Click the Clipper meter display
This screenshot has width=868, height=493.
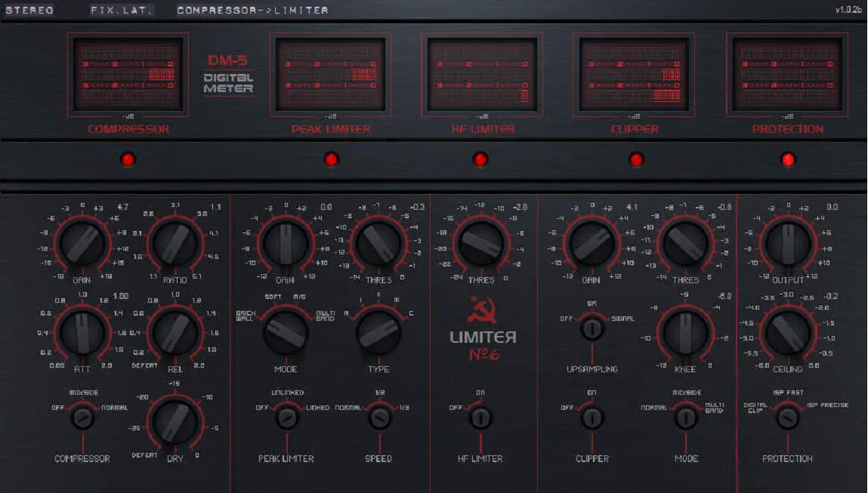pos(634,75)
